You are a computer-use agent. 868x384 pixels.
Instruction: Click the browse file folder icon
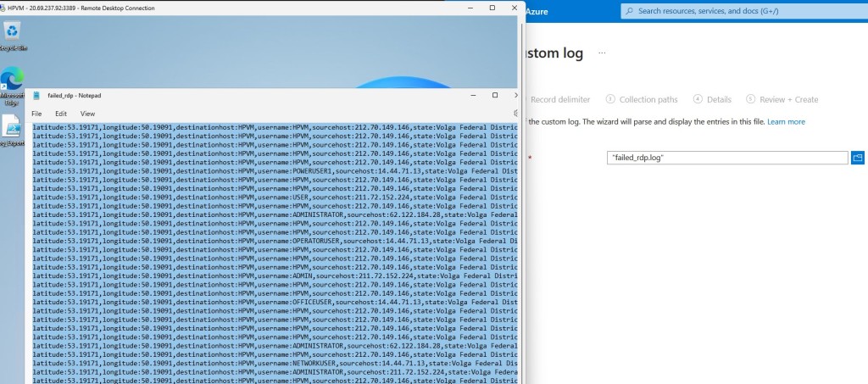857,158
